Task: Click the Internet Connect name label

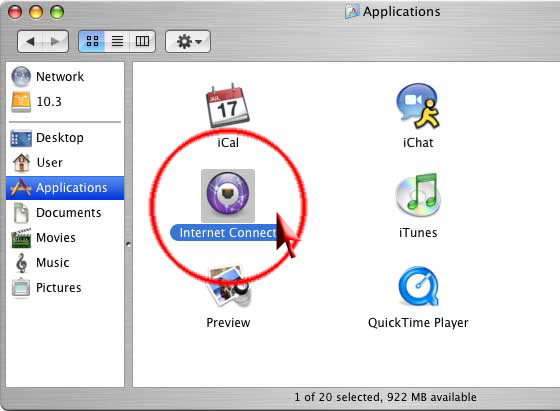Action: pos(228,233)
